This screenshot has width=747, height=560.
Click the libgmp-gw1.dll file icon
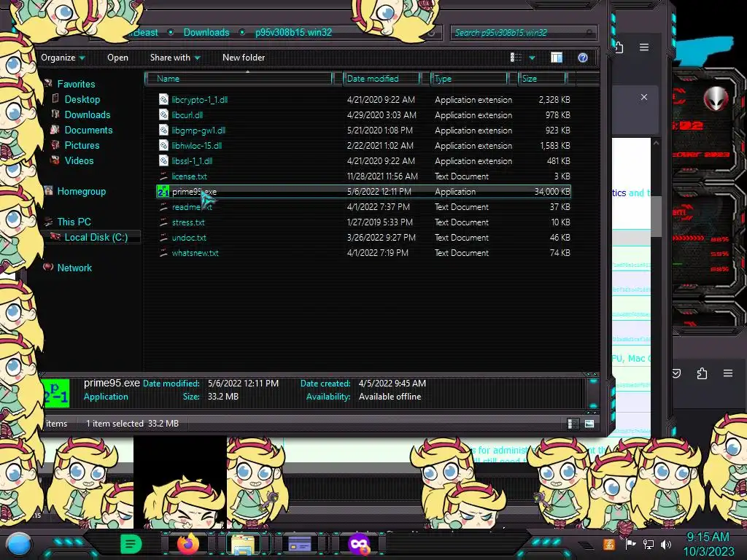(163, 130)
